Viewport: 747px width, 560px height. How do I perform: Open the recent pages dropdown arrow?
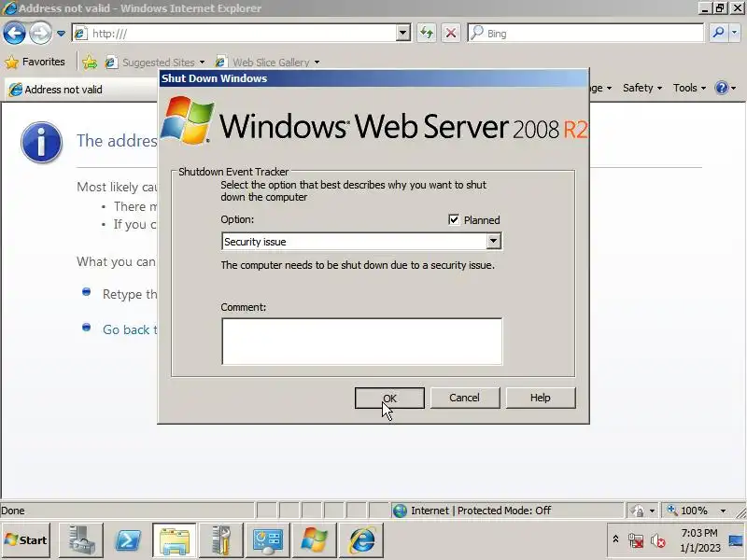click(61, 34)
